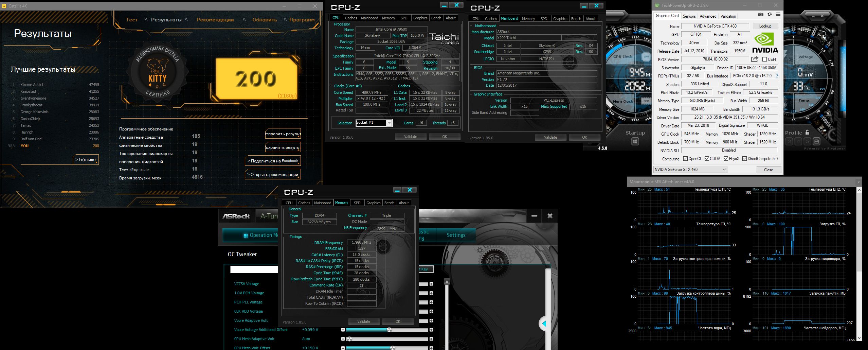Image resolution: width=868 pixels, height=350 pixels.
Task: Click the Vcore Voltage Additional Offset slider handle
Action: pyautogui.click(x=389, y=330)
